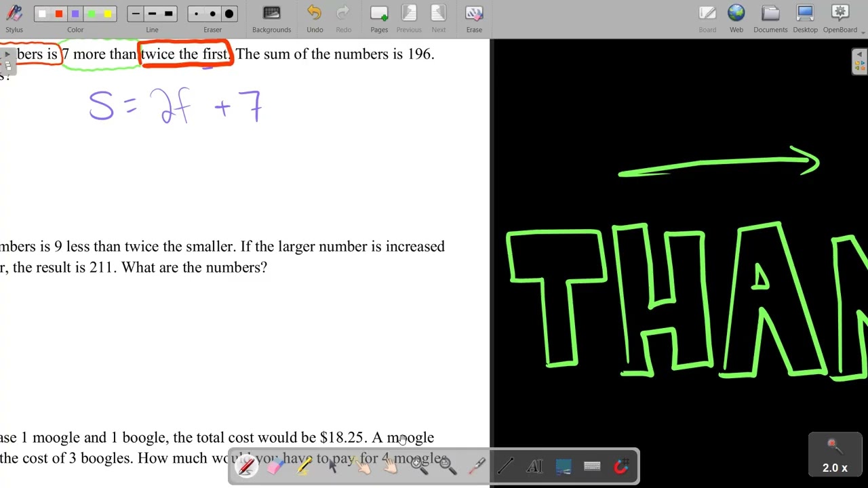The image size is (868, 488).
Task: Select the Zoom in magnifier tool
Action: 419,466
